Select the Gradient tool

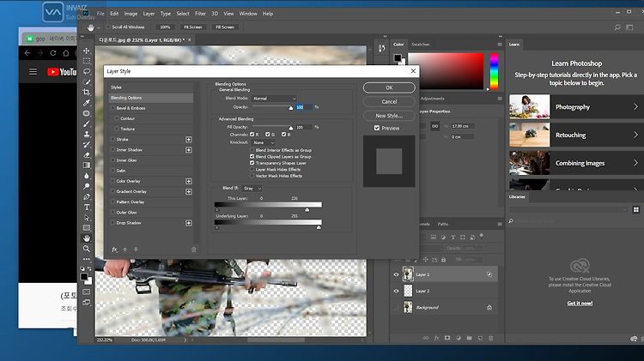tap(86, 165)
